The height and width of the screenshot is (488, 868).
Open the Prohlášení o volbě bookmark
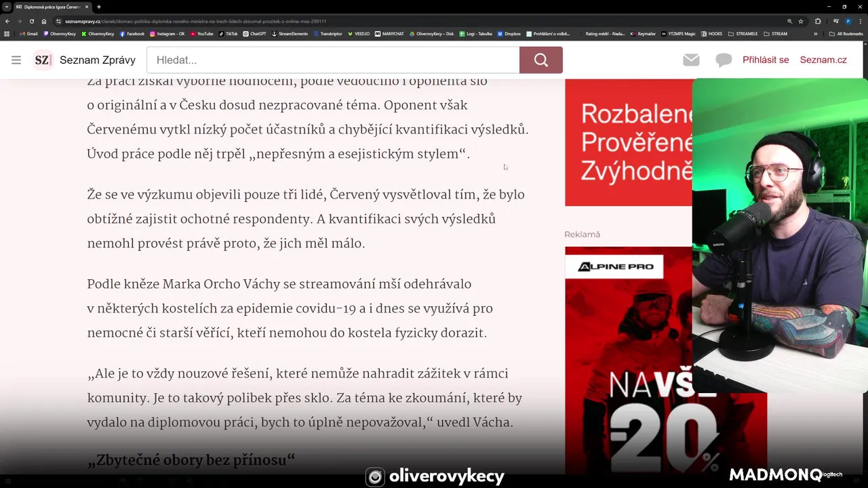tap(548, 33)
